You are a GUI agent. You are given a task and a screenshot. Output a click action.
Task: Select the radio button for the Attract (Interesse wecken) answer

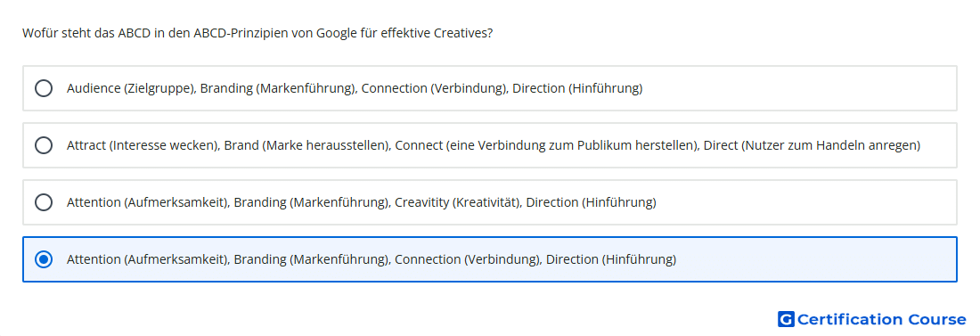click(44, 145)
